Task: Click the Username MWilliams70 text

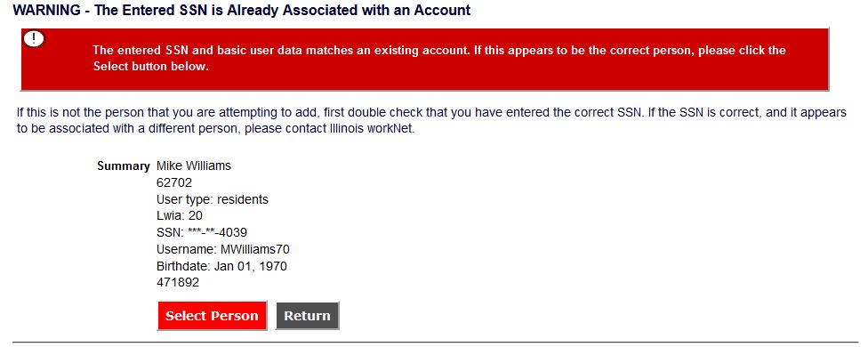Action: click(223, 249)
